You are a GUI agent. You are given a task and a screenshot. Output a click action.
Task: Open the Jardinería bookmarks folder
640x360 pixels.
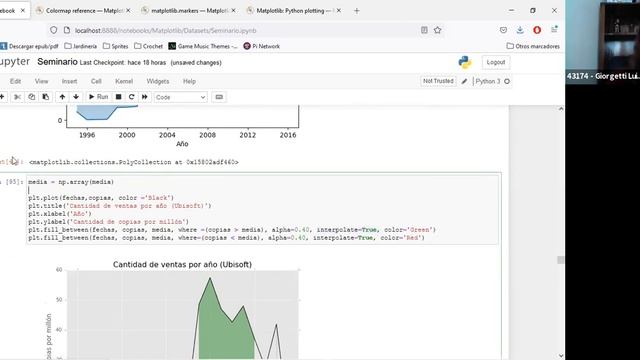(x=81, y=46)
